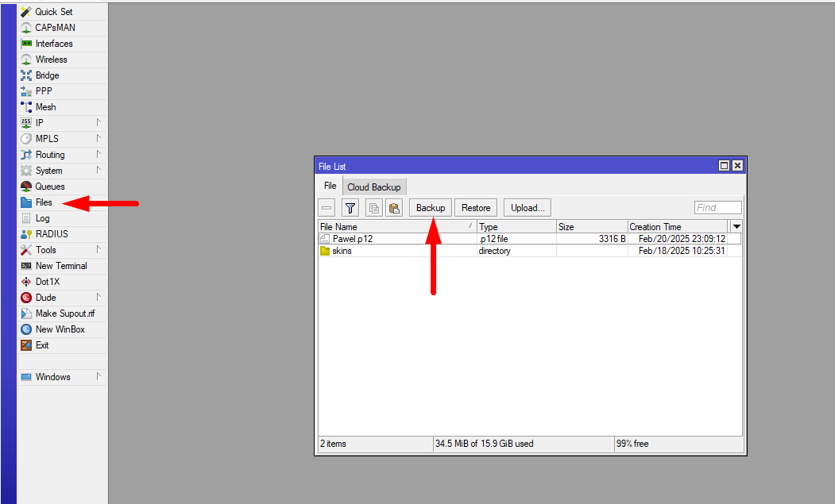Open the Interfaces icon in sidebar
835x504 pixels.
pos(26,44)
